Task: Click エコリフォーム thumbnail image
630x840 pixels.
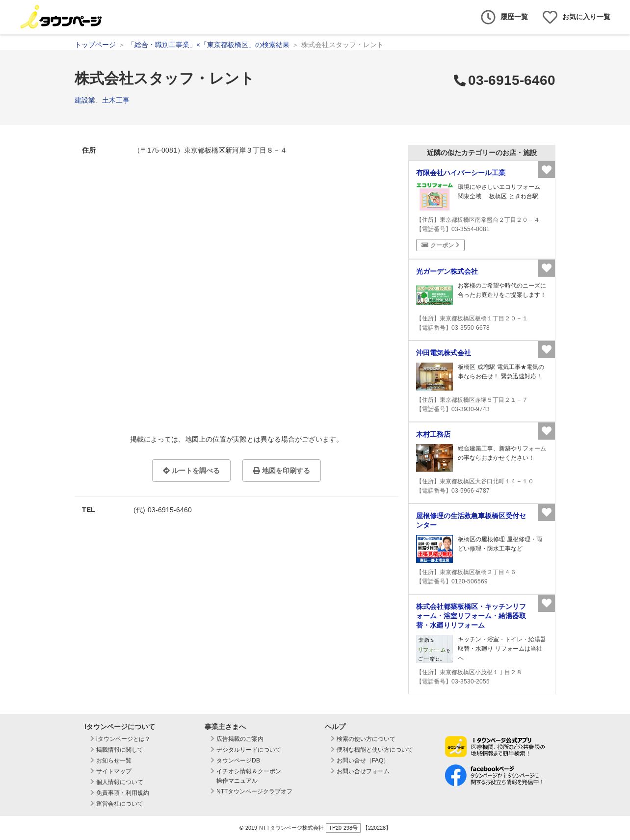Action: 434,196
